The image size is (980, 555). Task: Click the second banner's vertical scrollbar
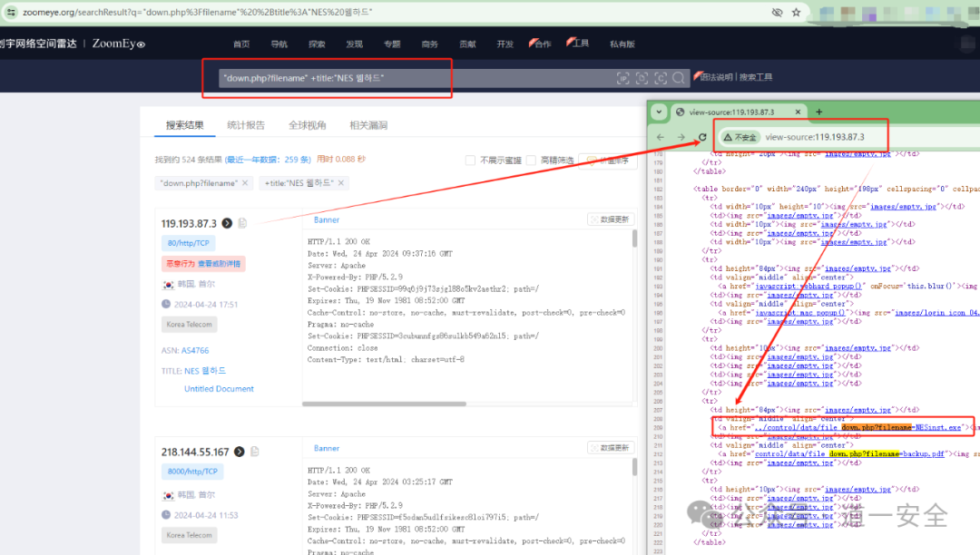coord(634,467)
